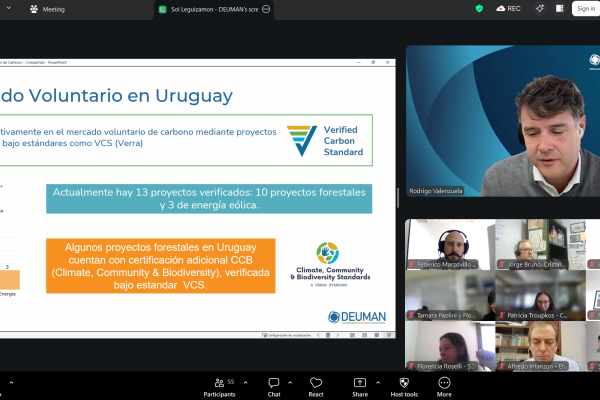
Task: Open the Participants panel
Action: (x=219, y=387)
